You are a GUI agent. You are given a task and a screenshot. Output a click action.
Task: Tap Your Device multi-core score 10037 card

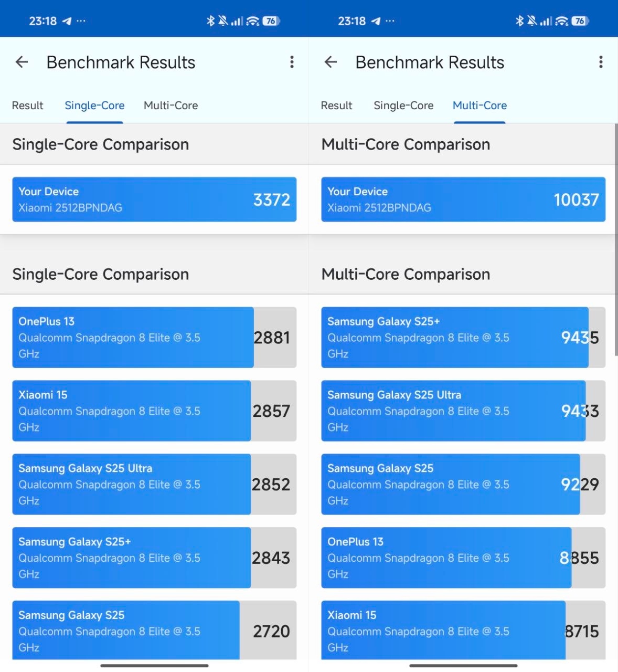pos(463,199)
